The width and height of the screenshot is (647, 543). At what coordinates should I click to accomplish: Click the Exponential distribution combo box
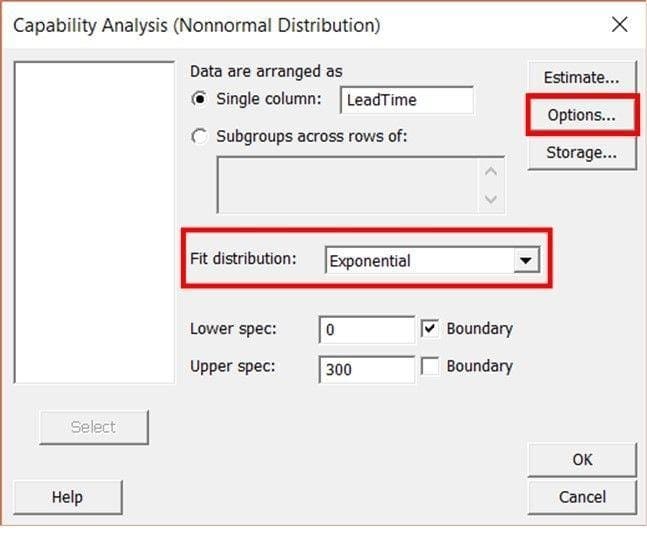[x=432, y=260]
